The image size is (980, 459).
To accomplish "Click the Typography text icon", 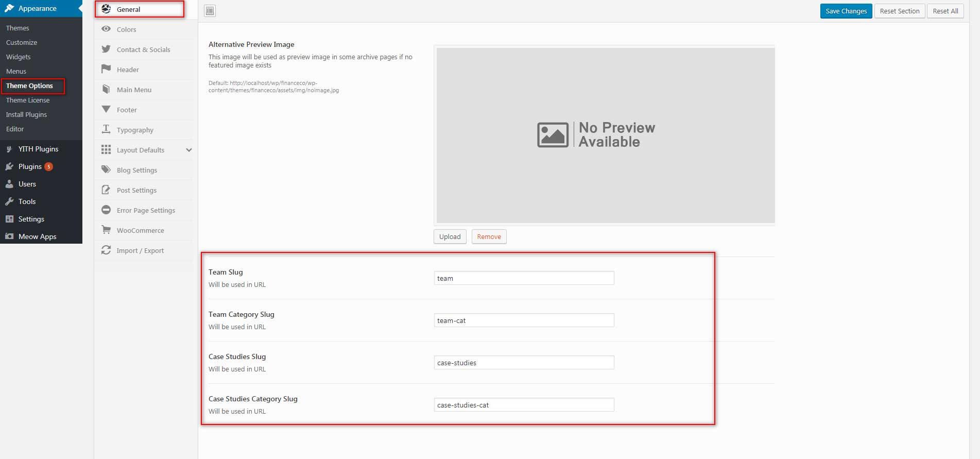I will coord(106,129).
